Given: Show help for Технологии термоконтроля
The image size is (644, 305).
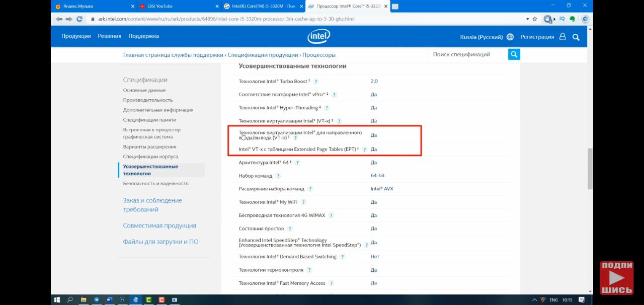Looking at the screenshot, I should (x=309, y=270).
